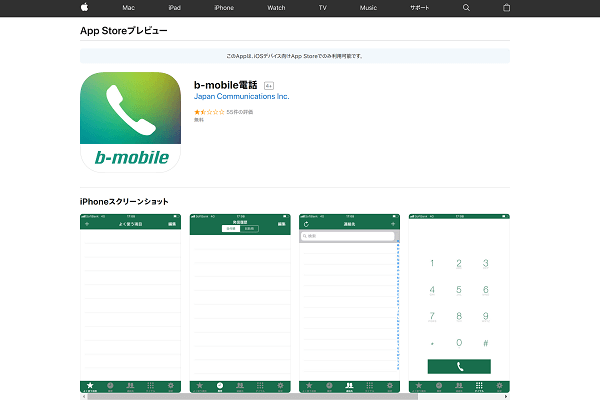Screen dimensions: 600x400
Task: Click the search field in contacts screenshot
Action: 347,236
